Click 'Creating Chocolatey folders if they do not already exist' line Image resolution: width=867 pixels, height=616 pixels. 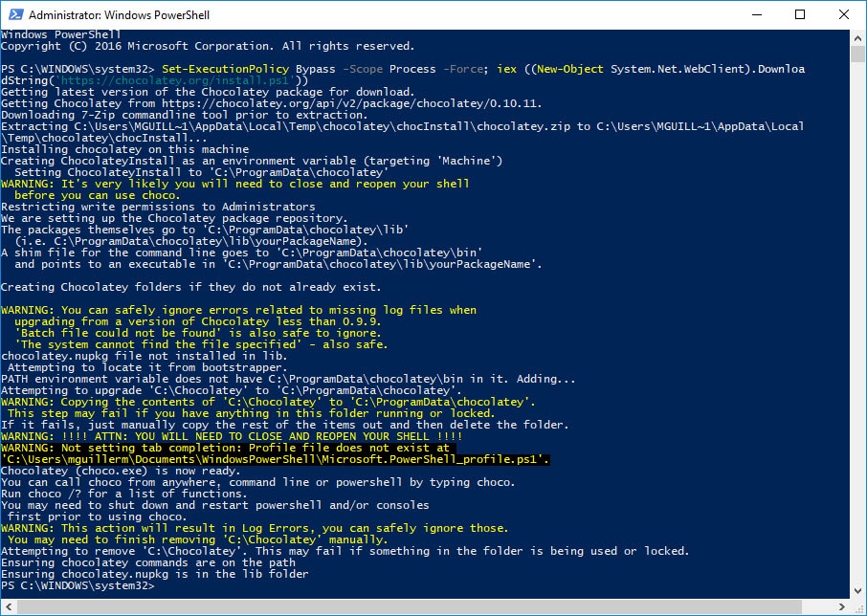(191, 287)
